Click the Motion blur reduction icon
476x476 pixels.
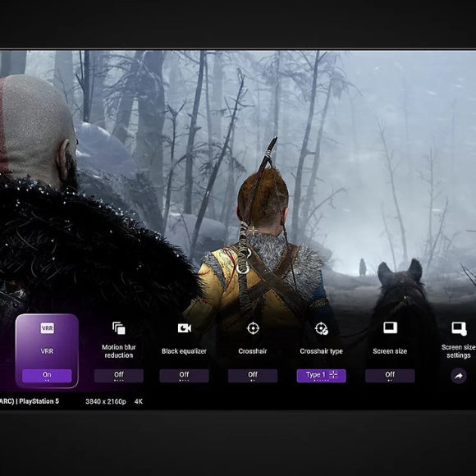click(x=119, y=328)
